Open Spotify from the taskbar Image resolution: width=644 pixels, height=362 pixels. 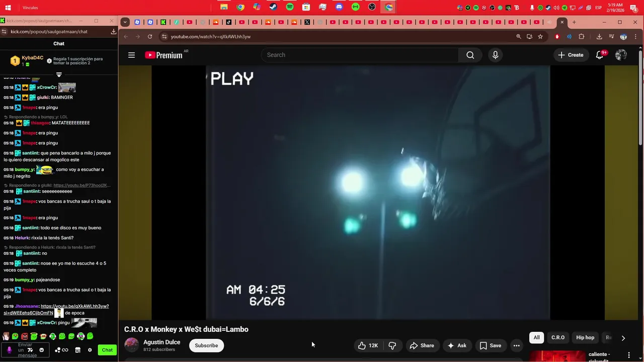290,7
